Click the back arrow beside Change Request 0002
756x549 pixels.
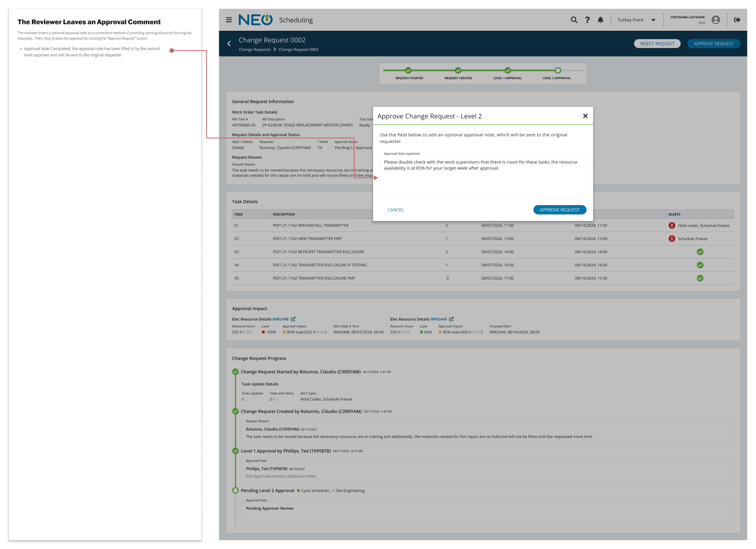point(229,44)
